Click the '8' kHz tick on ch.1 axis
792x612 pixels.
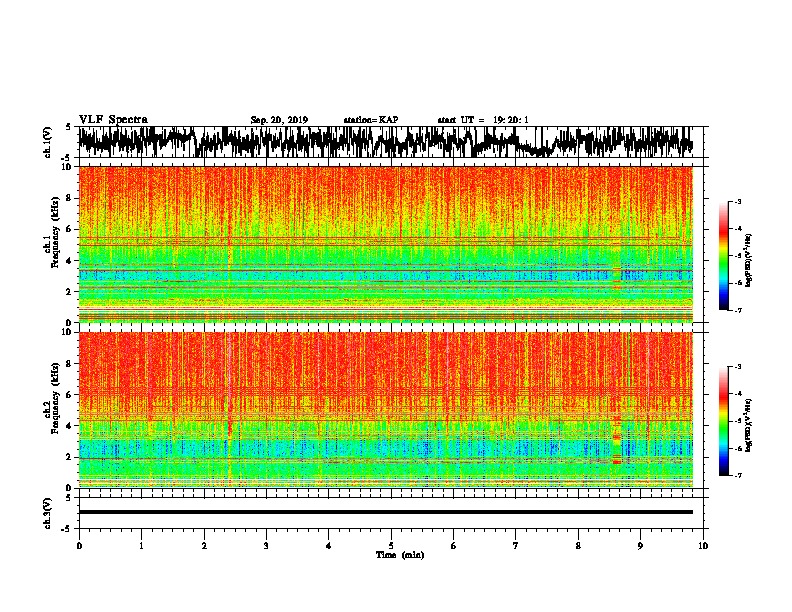pos(70,198)
